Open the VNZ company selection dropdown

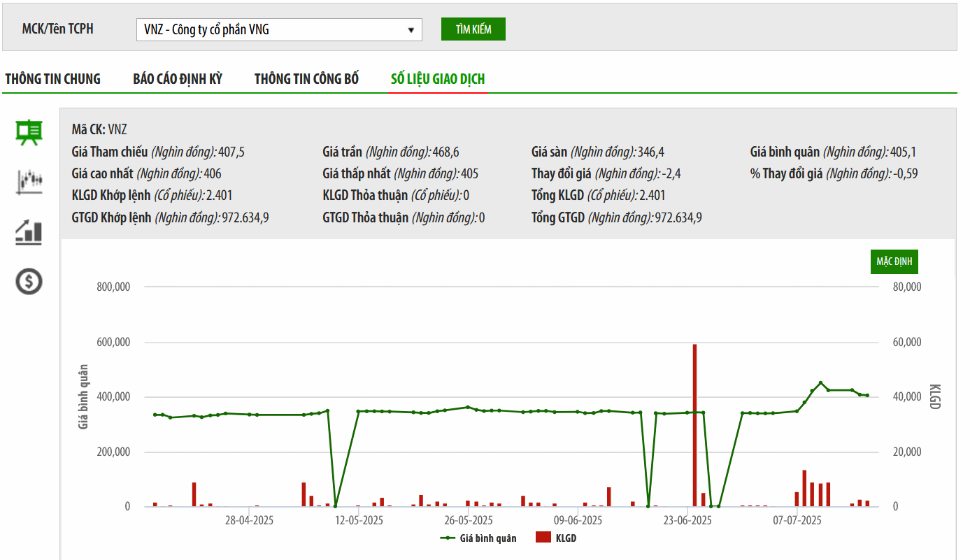tap(278, 29)
